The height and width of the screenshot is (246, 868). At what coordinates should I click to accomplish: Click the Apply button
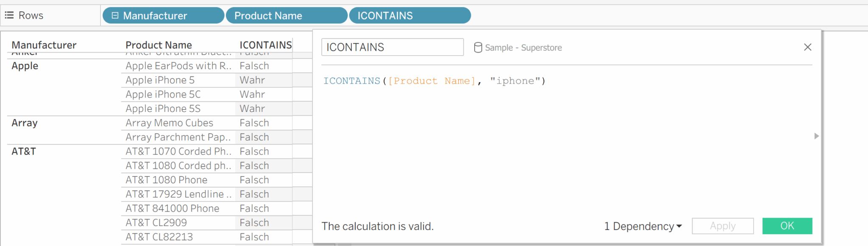723,226
